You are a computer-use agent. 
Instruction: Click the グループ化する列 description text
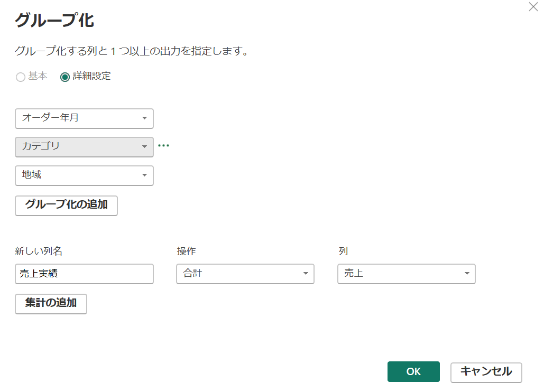point(132,52)
